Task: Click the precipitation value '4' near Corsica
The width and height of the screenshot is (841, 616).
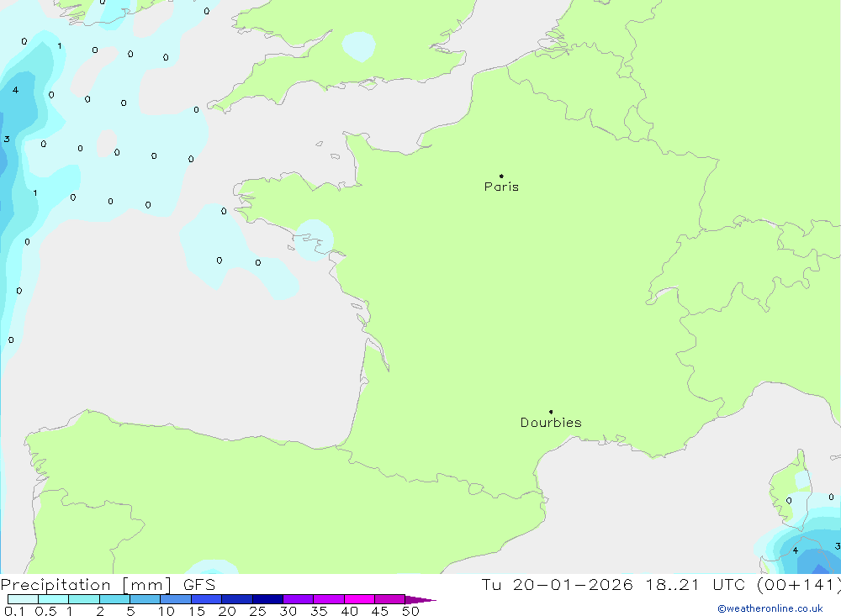Action: click(x=796, y=550)
